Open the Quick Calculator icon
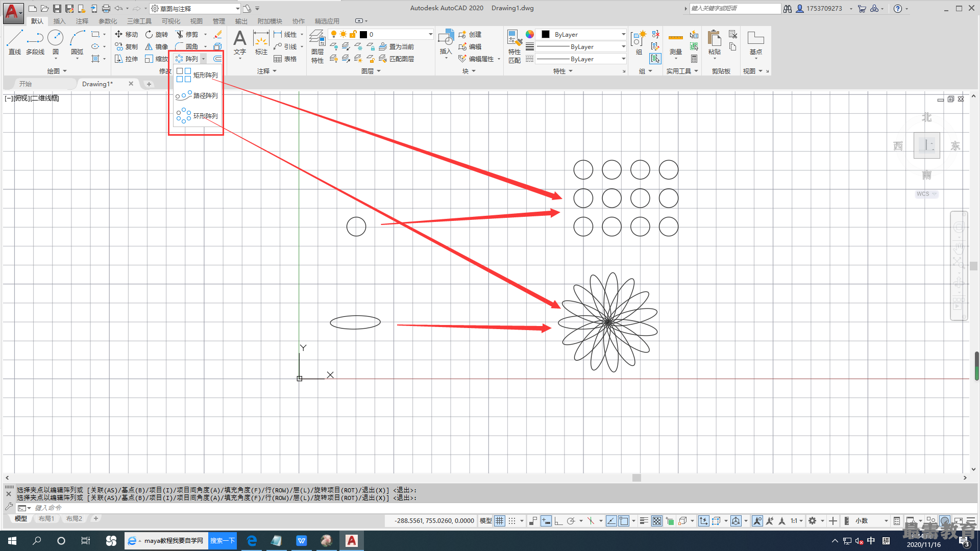Image resolution: width=980 pixels, height=551 pixels. tap(694, 59)
